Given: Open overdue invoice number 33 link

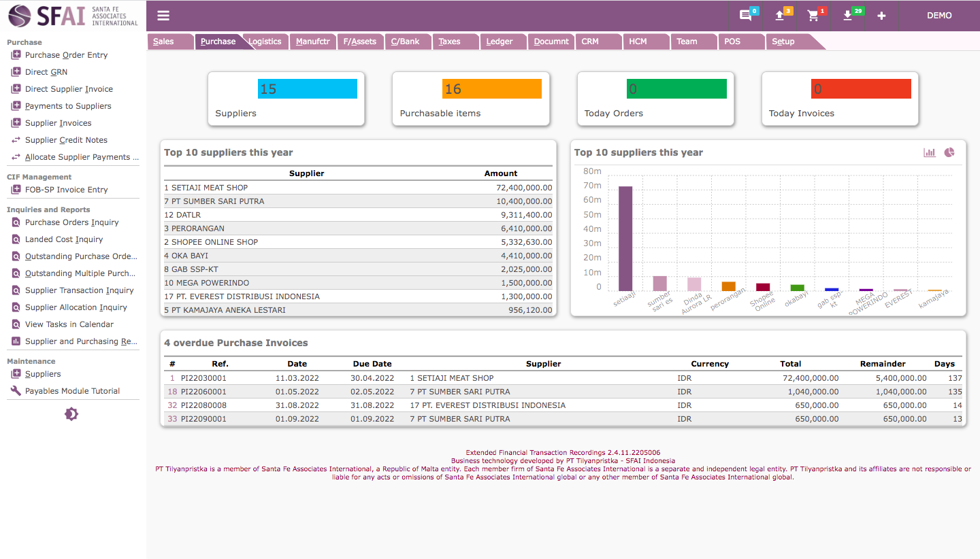Looking at the screenshot, I should pyautogui.click(x=172, y=419).
